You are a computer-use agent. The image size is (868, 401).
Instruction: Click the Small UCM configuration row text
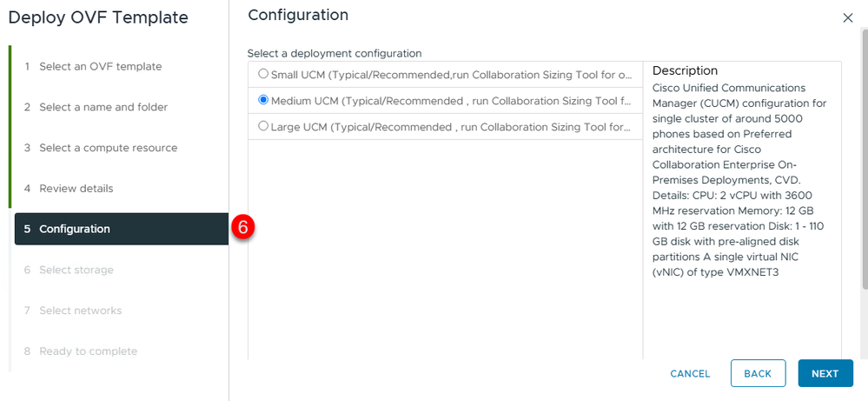tap(452, 74)
